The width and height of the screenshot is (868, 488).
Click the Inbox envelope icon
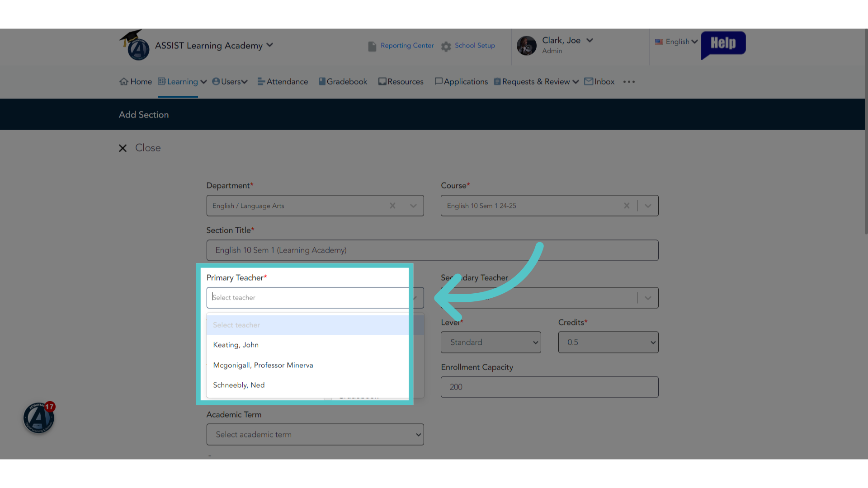589,81
